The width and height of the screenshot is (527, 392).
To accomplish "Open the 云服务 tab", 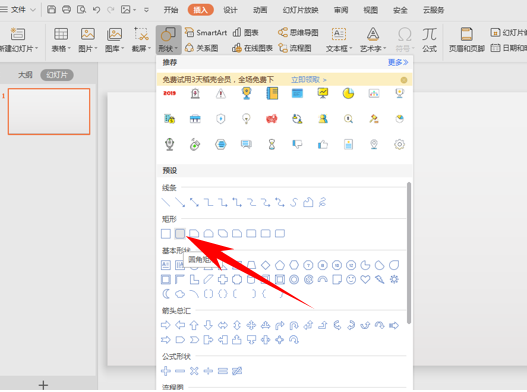I will (x=433, y=10).
